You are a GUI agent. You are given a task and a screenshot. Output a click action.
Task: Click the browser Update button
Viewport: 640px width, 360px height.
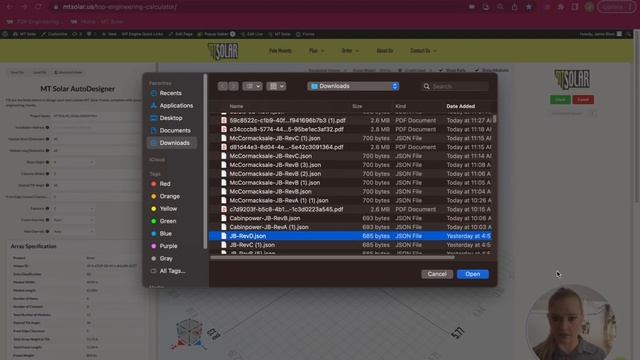click(616, 7)
